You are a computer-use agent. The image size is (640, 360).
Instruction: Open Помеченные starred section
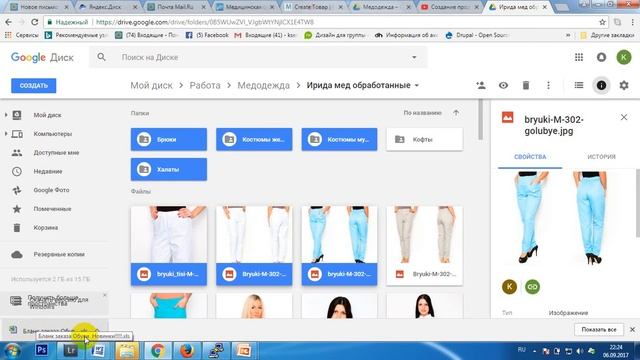52,209
